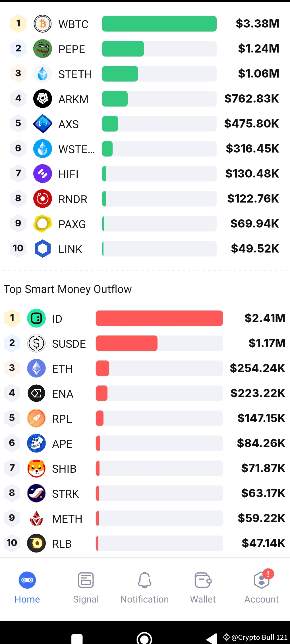Select the $3.38M inflow value for WBTC
Image resolution: width=290 pixels, height=644 pixels.
point(258,24)
